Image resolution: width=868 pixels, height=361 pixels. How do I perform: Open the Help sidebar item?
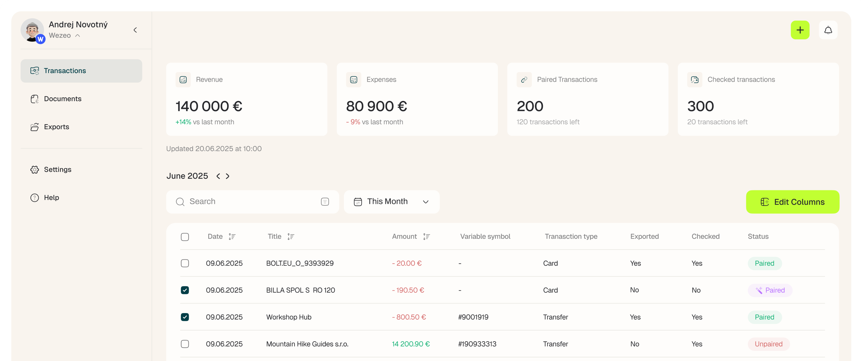tap(81, 198)
